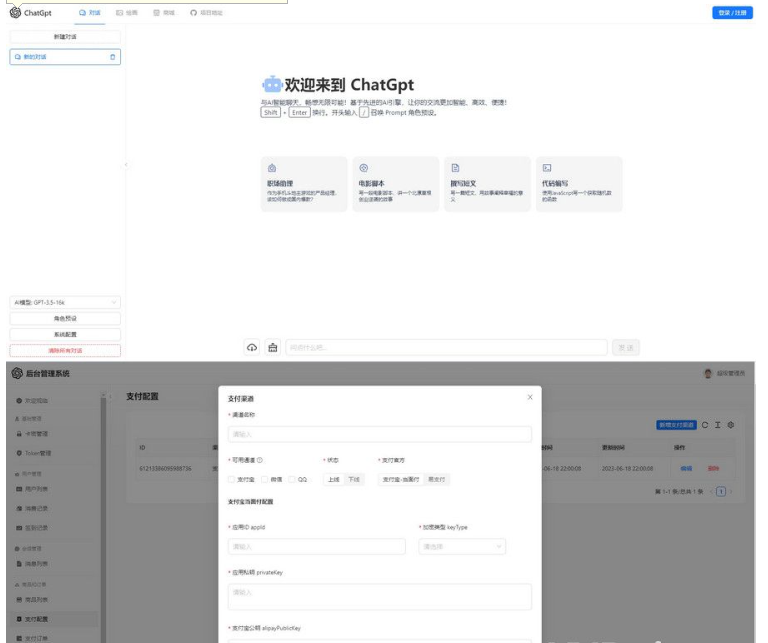The width and height of the screenshot is (768, 643).
Task: Open the AI模型 GPT-3.5-16k dropdown
Action: coord(65,302)
